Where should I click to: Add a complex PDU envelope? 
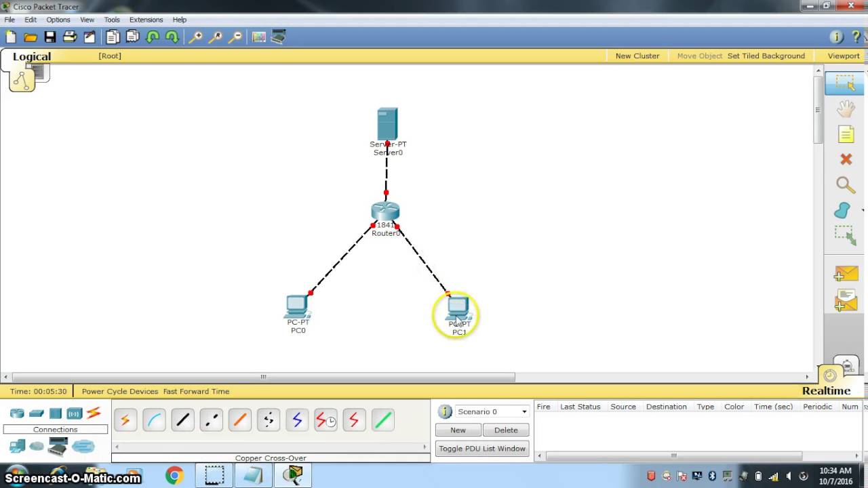pos(846,300)
